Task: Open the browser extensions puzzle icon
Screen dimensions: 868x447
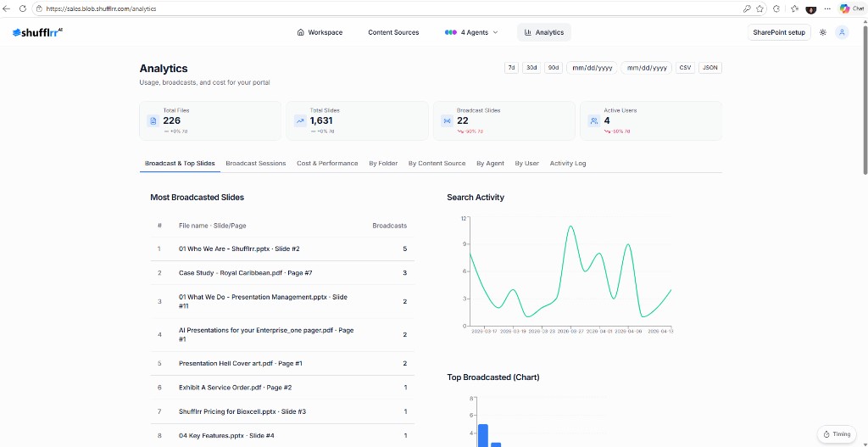Action: (x=776, y=8)
